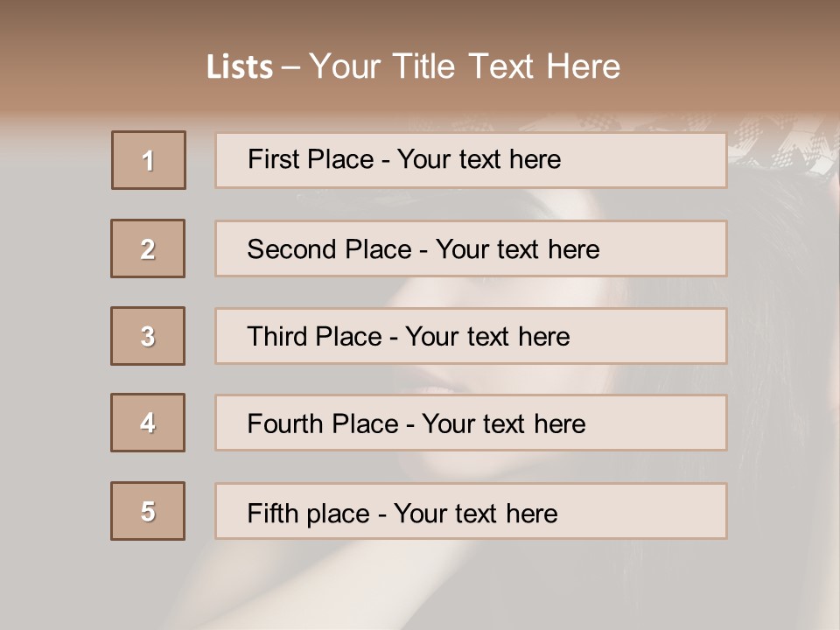
Task: Select the number 2 box
Action: point(148,248)
